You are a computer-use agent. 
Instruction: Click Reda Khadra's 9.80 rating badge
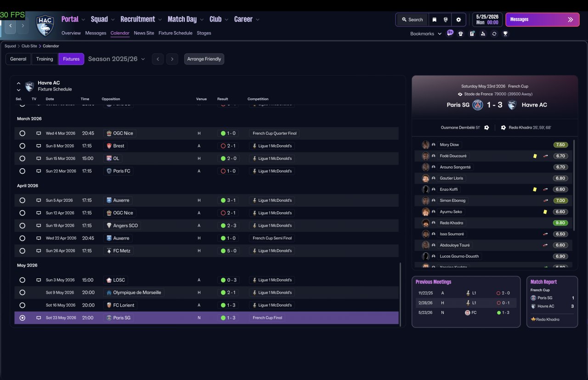click(560, 223)
